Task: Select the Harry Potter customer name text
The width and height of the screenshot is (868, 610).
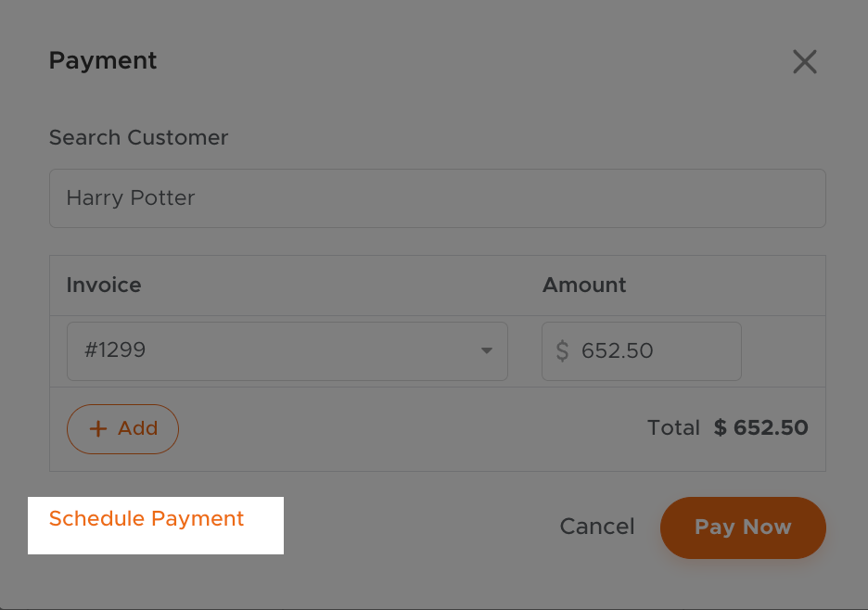Action: click(x=131, y=198)
